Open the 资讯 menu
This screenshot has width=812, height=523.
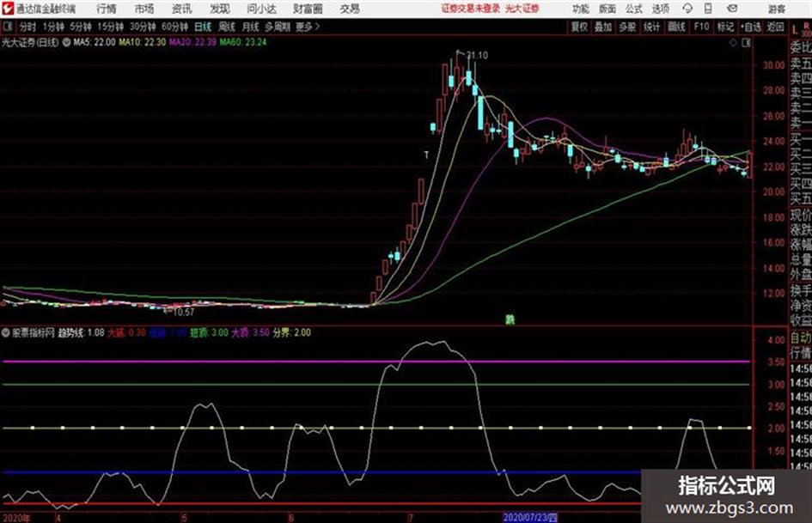(182, 9)
